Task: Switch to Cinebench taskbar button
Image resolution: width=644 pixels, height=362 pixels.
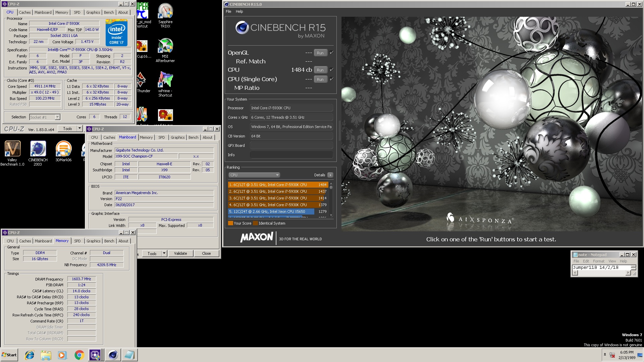Action: point(113,355)
